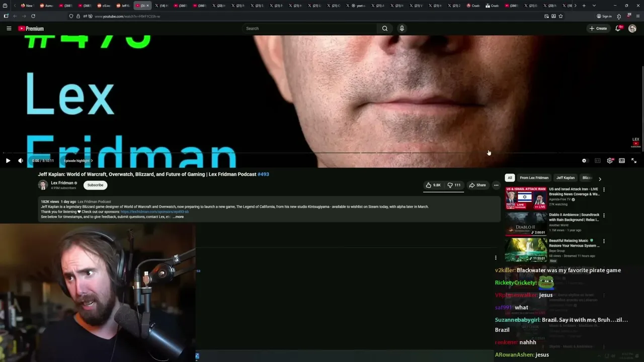Dislike the video (111)
This screenshot has width=644, height=362.
click(454, 185)
